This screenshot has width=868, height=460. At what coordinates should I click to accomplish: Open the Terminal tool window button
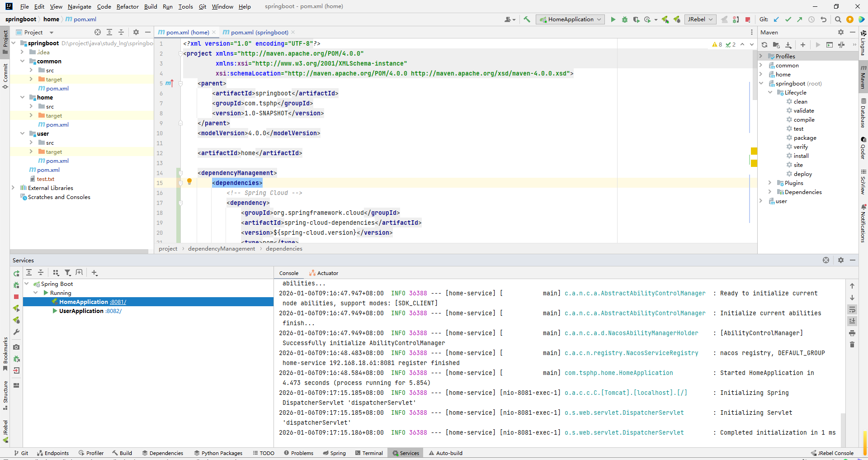(368, 453)
